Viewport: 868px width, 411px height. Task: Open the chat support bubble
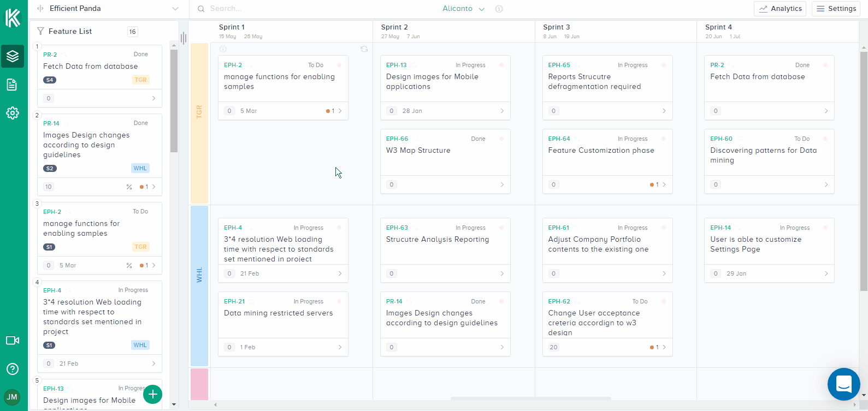[843, 384]
